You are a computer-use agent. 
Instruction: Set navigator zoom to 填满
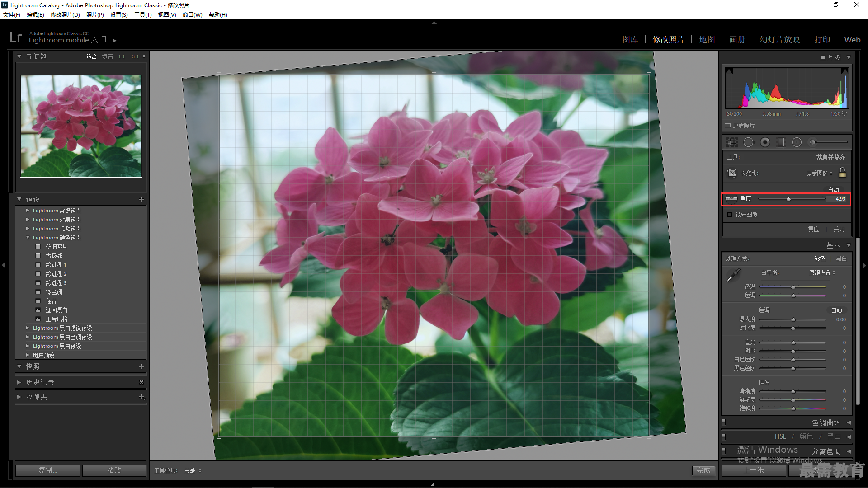(x=107, y=56)
